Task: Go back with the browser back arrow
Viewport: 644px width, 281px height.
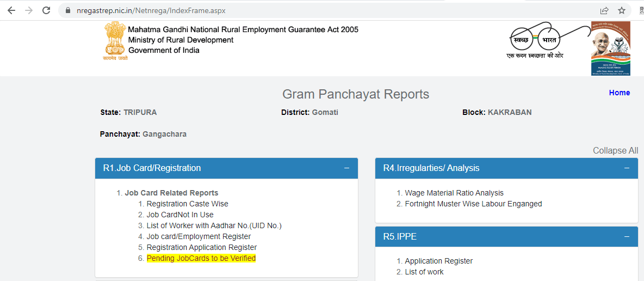Action: 11,10
